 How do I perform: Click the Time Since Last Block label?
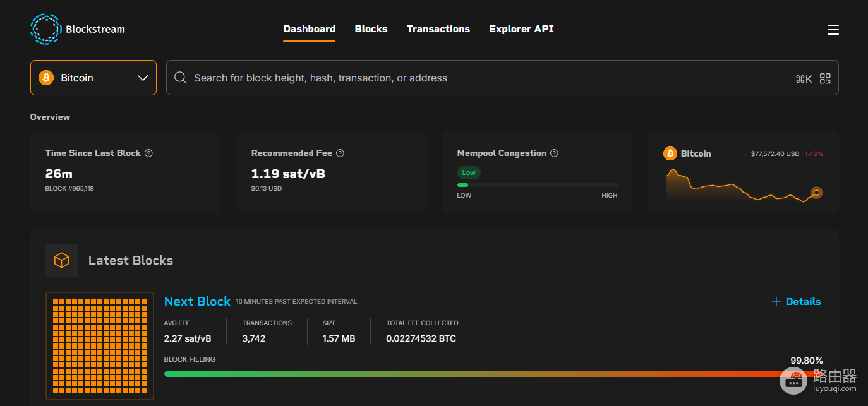93,153
